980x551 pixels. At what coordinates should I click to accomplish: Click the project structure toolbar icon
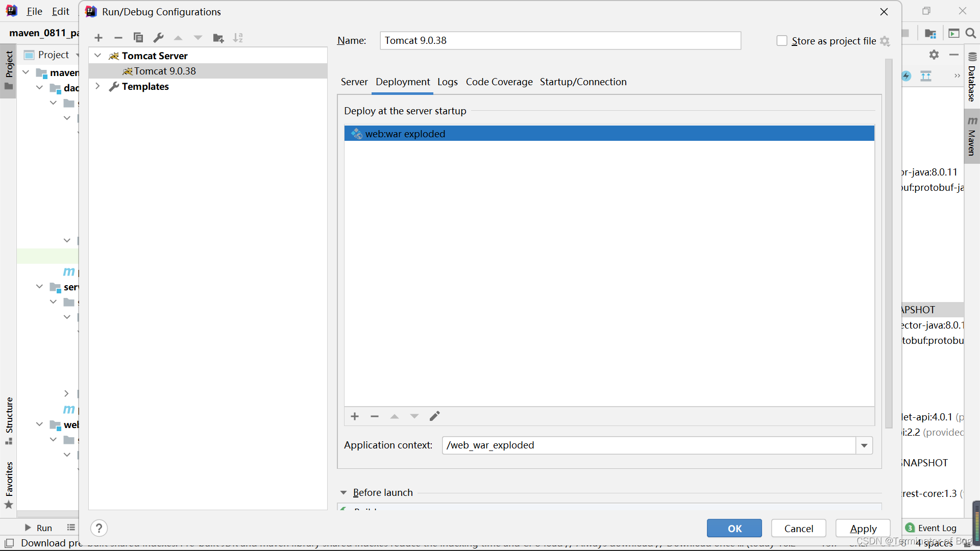point(930,34)
